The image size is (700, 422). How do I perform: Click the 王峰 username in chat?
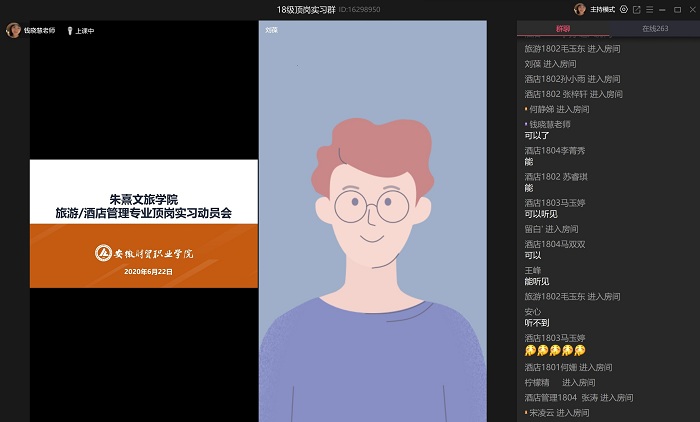pyautogui.click(x=532, y=270)
